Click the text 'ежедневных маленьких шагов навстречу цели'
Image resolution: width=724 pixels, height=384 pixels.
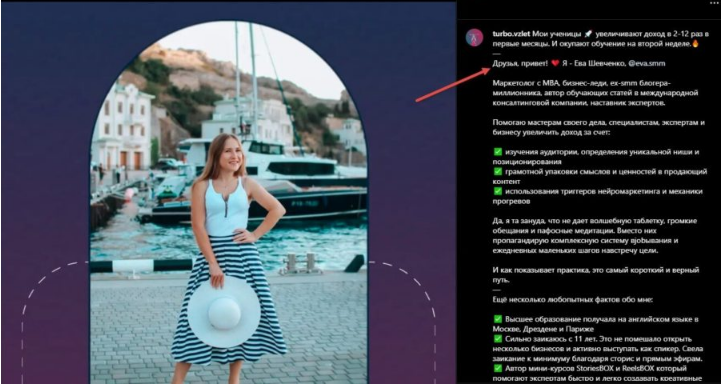(575, 251)
